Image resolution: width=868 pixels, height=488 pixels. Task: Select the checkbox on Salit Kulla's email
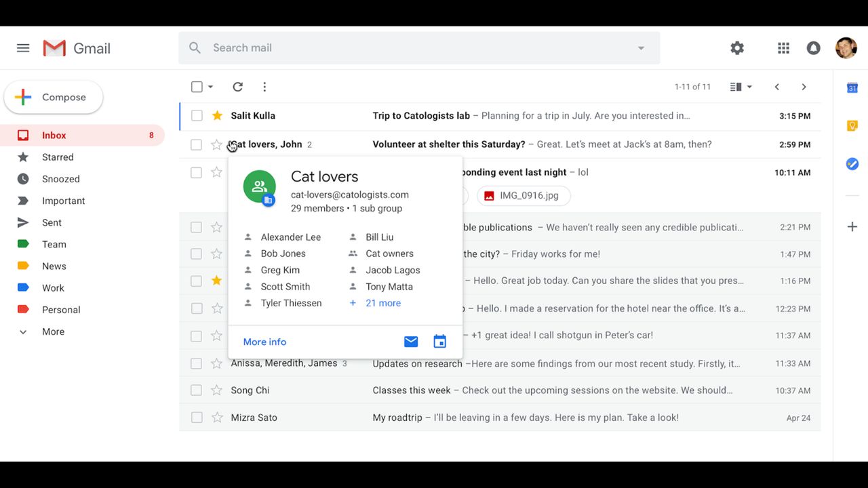coord(196,115)
